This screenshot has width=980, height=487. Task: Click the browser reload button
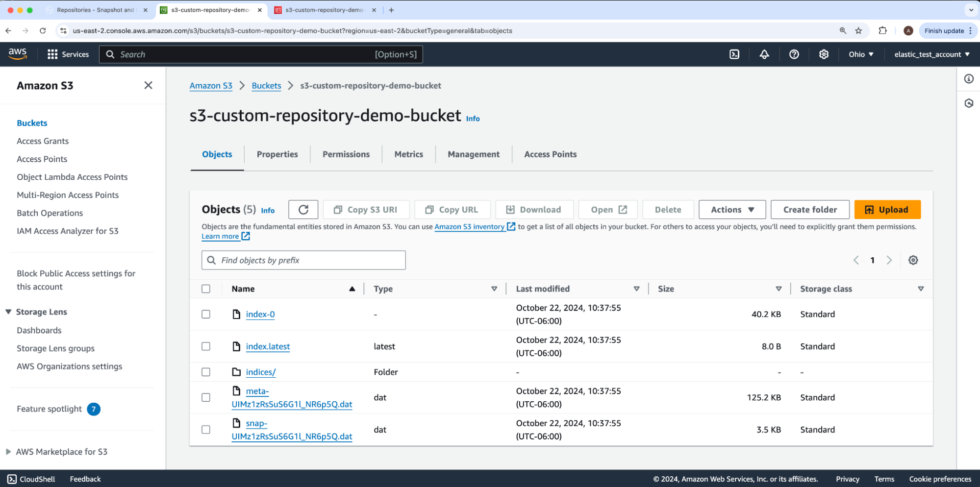[43, 30]
